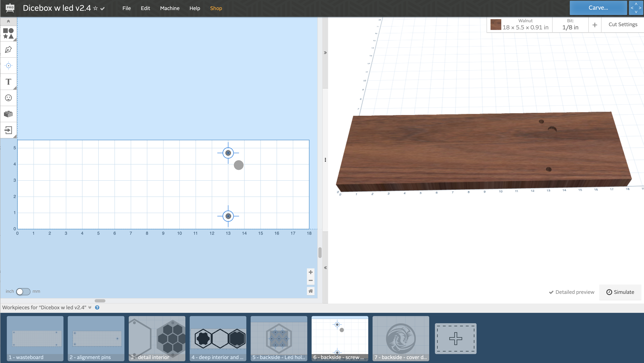Click the Simulate button
Screen dimensions: 644x363
pyautogui.click(x=620, y=292)
